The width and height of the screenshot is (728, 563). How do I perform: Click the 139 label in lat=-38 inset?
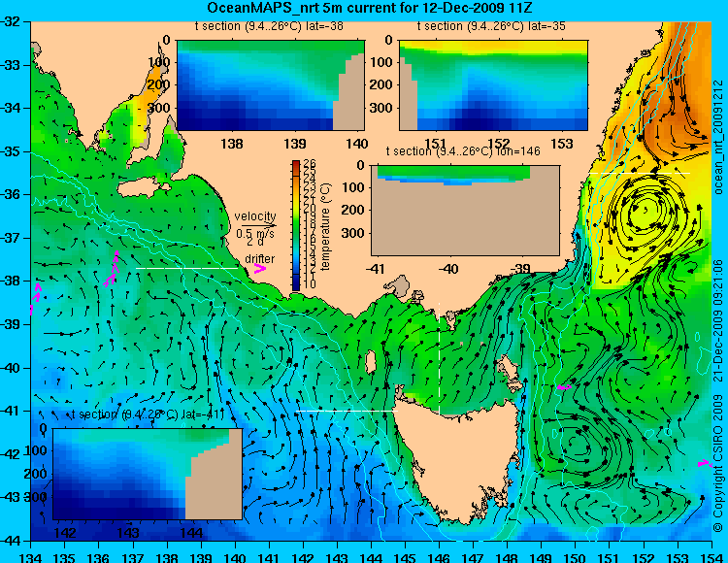(295, 144)
